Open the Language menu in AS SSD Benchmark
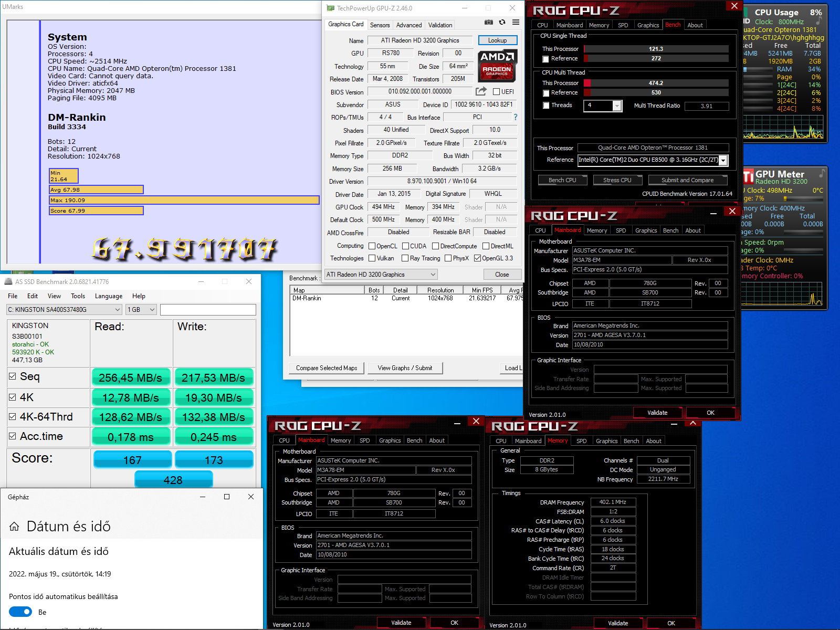 109,296
